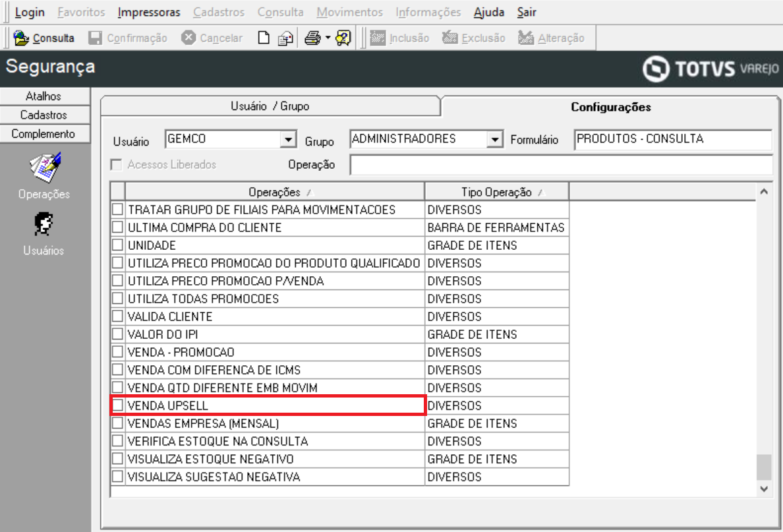
Task: Click the Inclusão toolbar icon
Action: coord(378,38)
